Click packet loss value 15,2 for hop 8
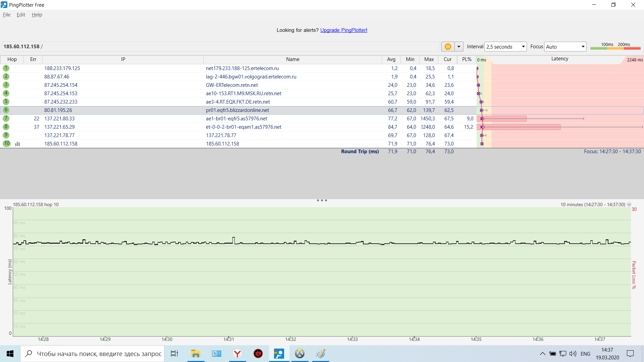Viewport: 644px width, 362px height. [x=469, y=127]
